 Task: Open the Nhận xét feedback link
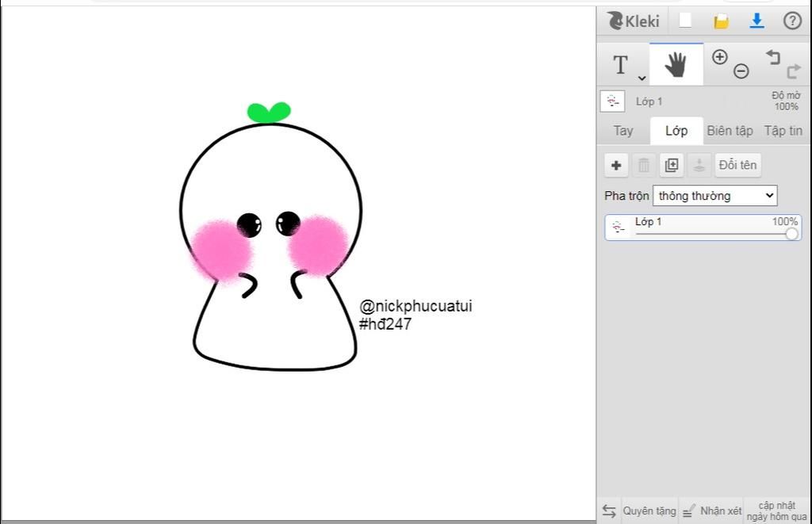click(721, 511)
